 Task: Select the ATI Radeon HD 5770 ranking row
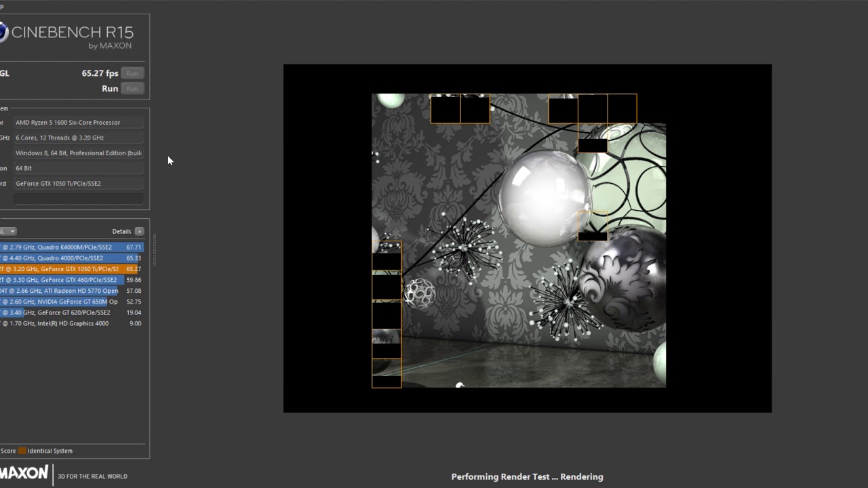pos(72,291)
